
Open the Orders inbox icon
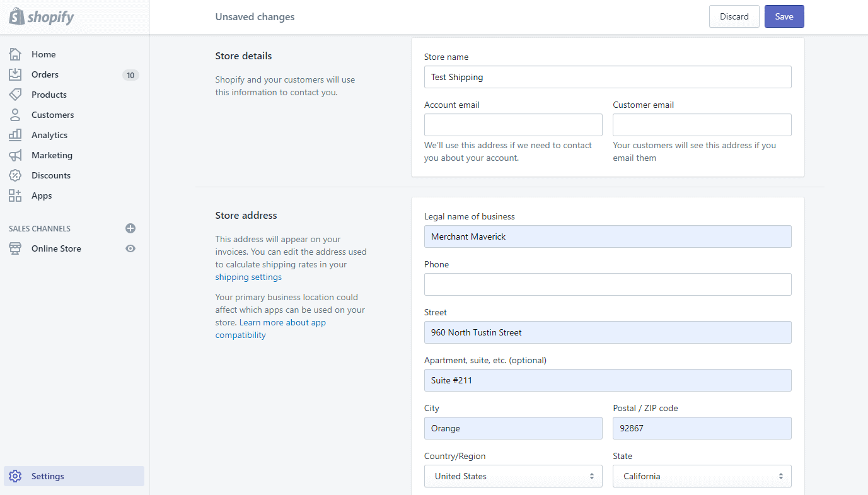click(15, 74)
